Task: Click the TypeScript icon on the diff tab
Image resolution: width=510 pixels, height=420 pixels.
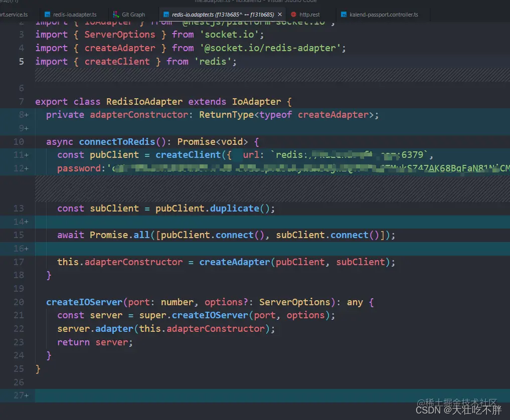Action: click(166, 15)
